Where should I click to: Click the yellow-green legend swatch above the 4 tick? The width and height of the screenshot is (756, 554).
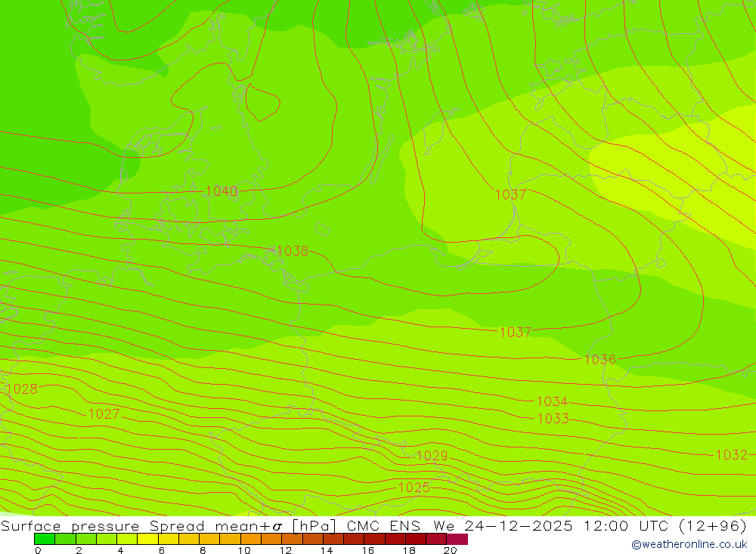(x=127, y=539)
